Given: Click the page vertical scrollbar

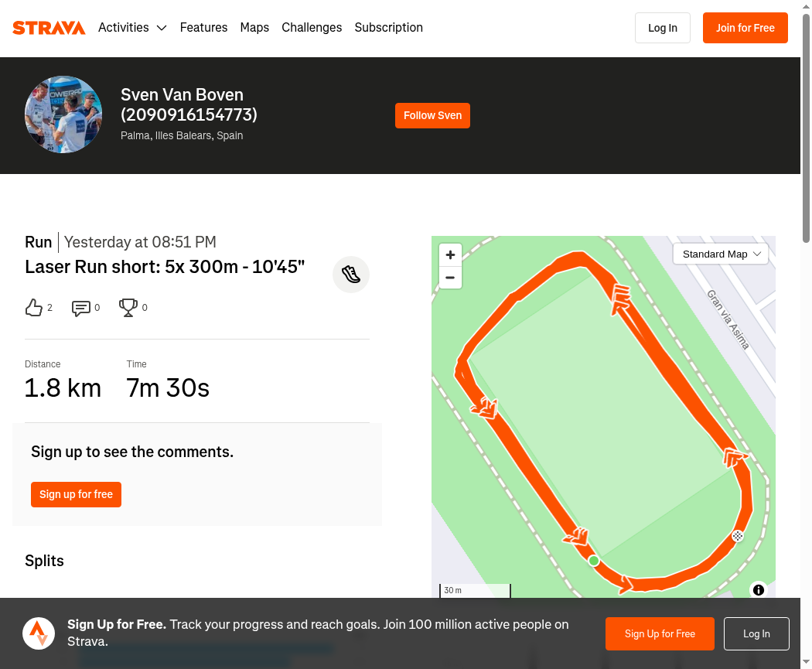Looking at the screenshot, I should tap(807, 128).
